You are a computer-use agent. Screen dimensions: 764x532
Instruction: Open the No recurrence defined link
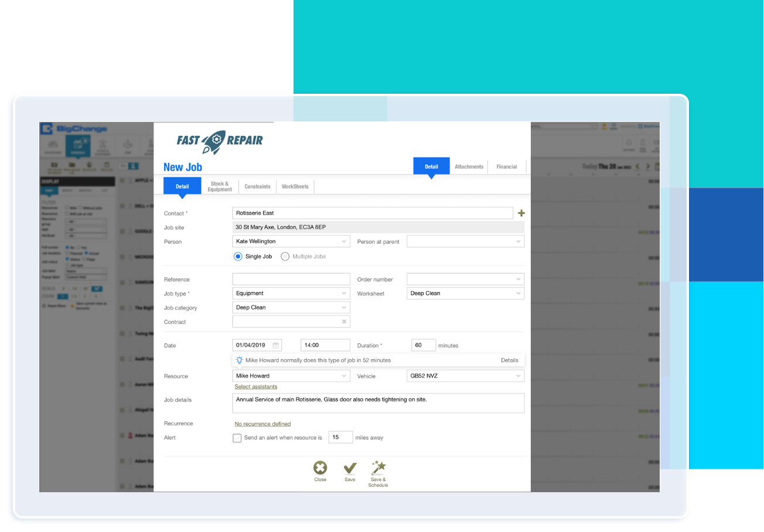262,424
